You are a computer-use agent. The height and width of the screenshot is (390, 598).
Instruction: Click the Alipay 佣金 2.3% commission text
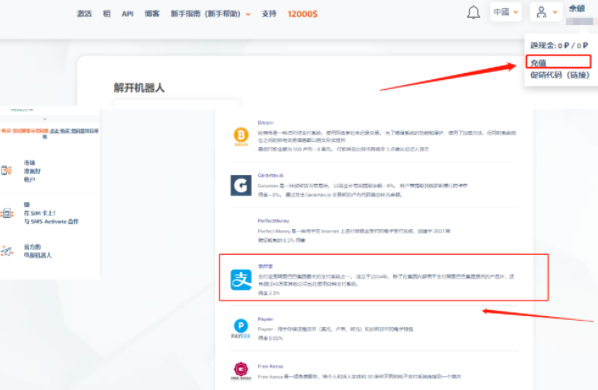tap(268, 293)
